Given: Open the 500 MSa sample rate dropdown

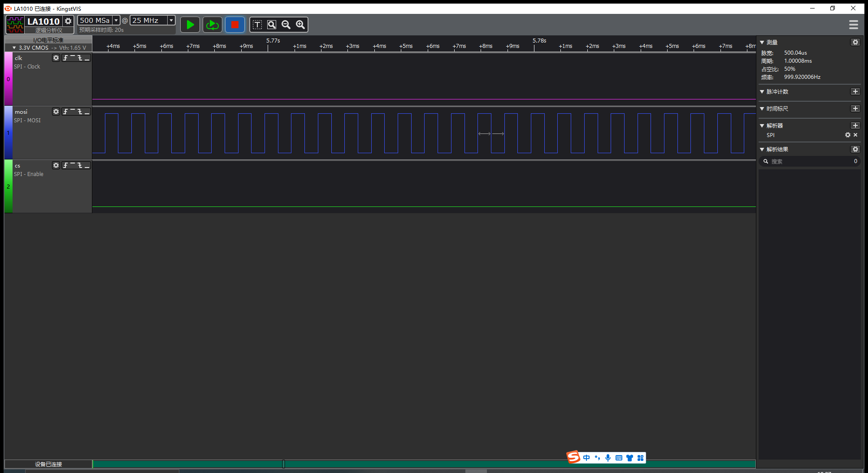Looking at the screenshot, I should pyautogui.click(x=116, y=20).
